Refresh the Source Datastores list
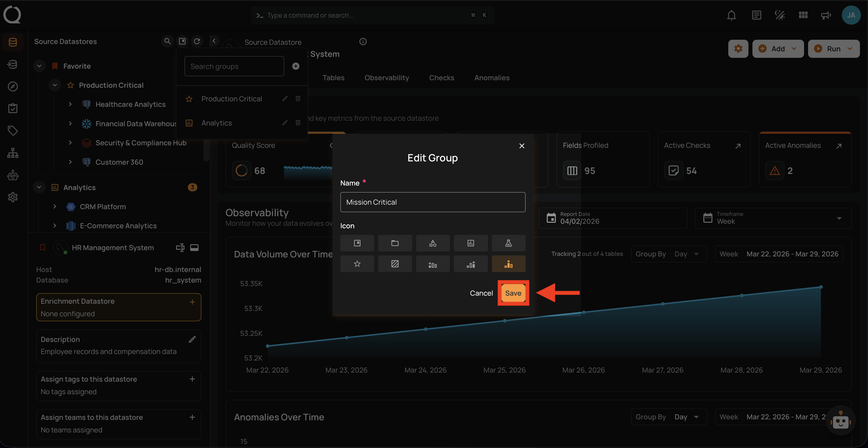Viewport: 868px width, 448px height. click(197, 41)
